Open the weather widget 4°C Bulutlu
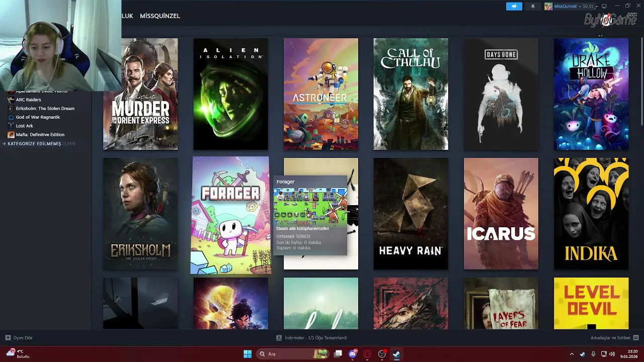This screenshot has width=644, height=362. 18,354
